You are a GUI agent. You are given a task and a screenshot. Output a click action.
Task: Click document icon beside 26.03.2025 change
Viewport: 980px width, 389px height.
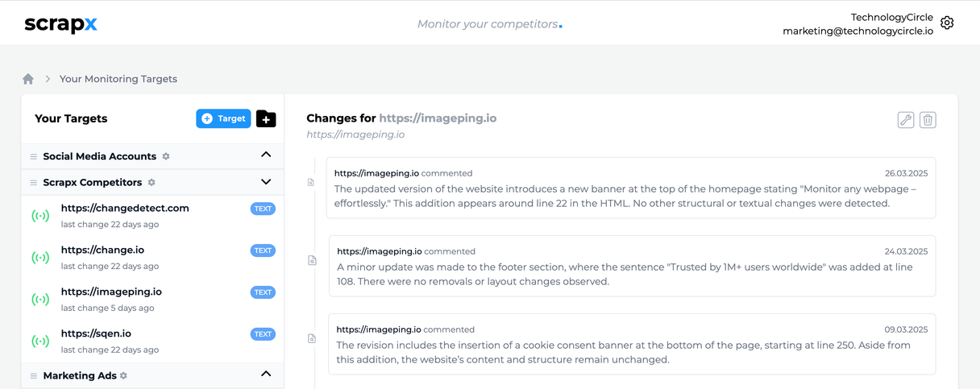click(x=311, y=183)
